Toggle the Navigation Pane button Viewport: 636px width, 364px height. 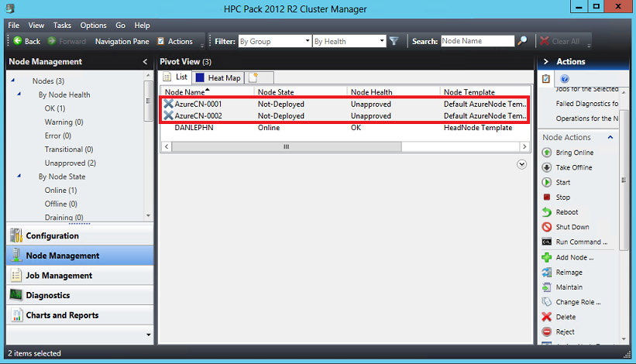tap(122, 41)
